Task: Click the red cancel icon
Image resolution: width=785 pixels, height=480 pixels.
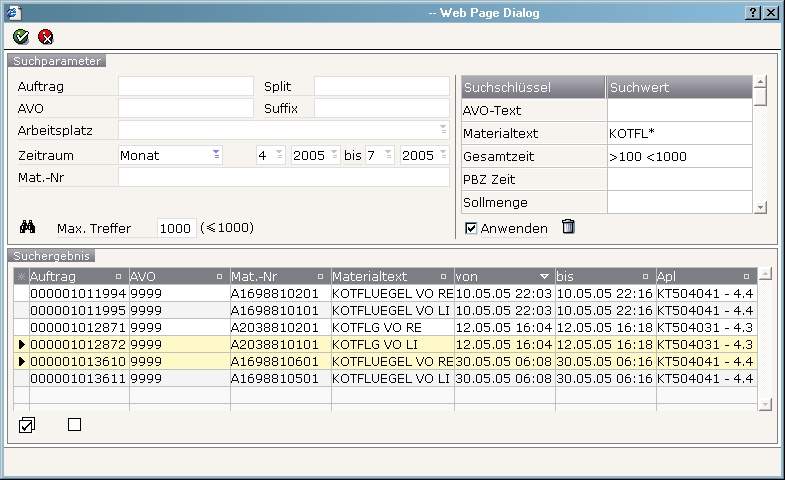Action: pyautogui.click(x=46, y=37)
